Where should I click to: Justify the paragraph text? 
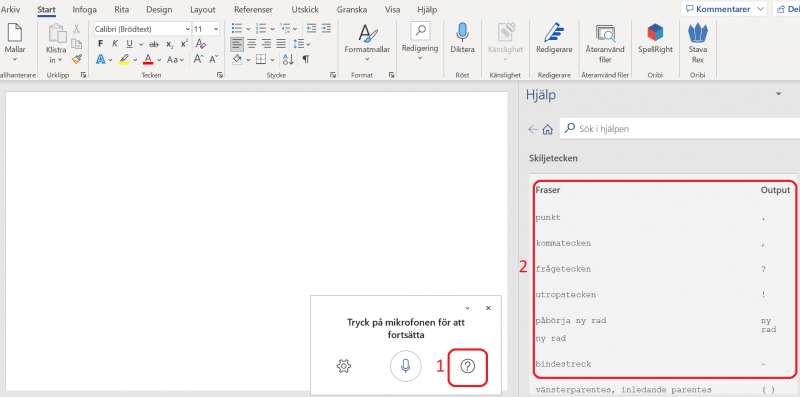(x=281, y=44)
